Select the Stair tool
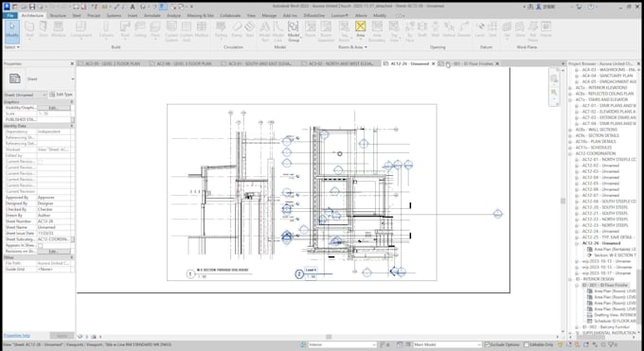644x351 pixels. [249, 30]
